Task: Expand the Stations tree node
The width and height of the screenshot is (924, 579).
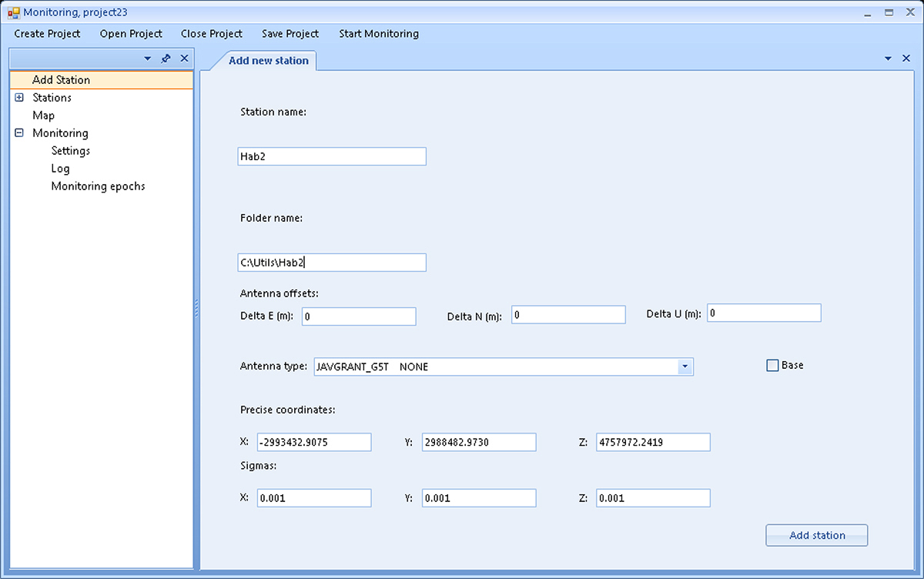Action: click(19, 98)
